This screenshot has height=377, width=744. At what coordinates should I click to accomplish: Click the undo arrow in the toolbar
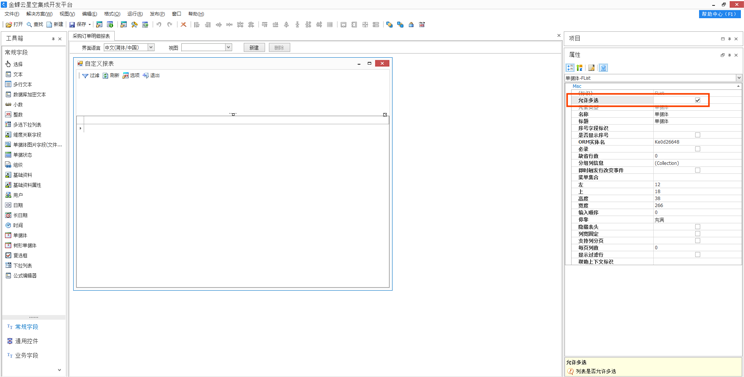158,24
